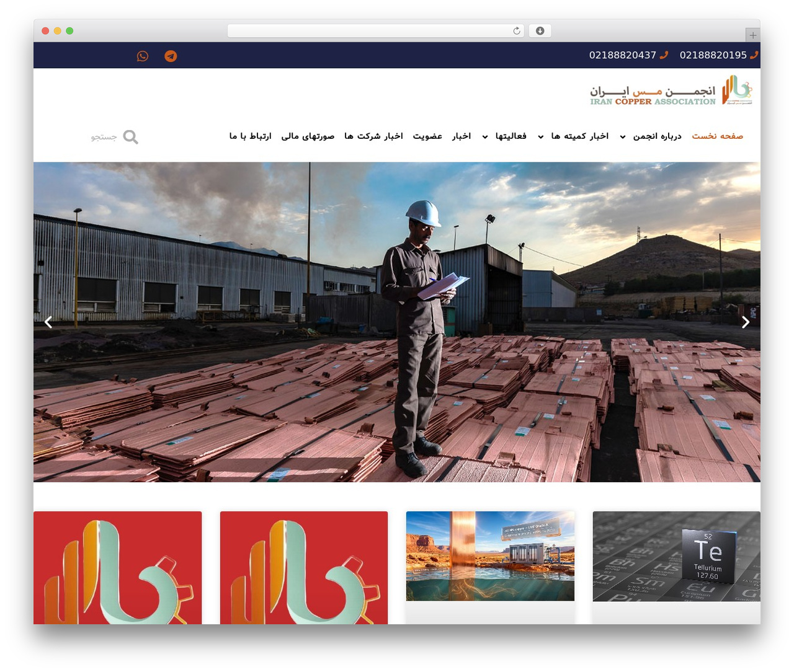794x672 pixels.
Task: Expand the اخبار کمیته ها submenu arrow
Action: coord(540,137)
